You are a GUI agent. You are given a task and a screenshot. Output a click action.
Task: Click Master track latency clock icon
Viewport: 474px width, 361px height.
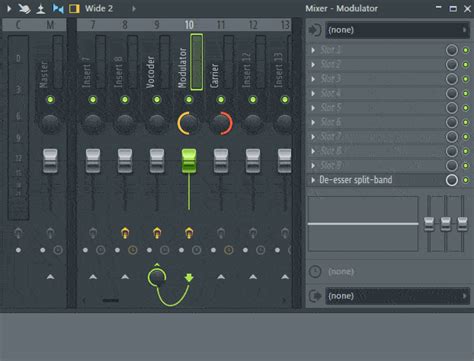[58, 250]
